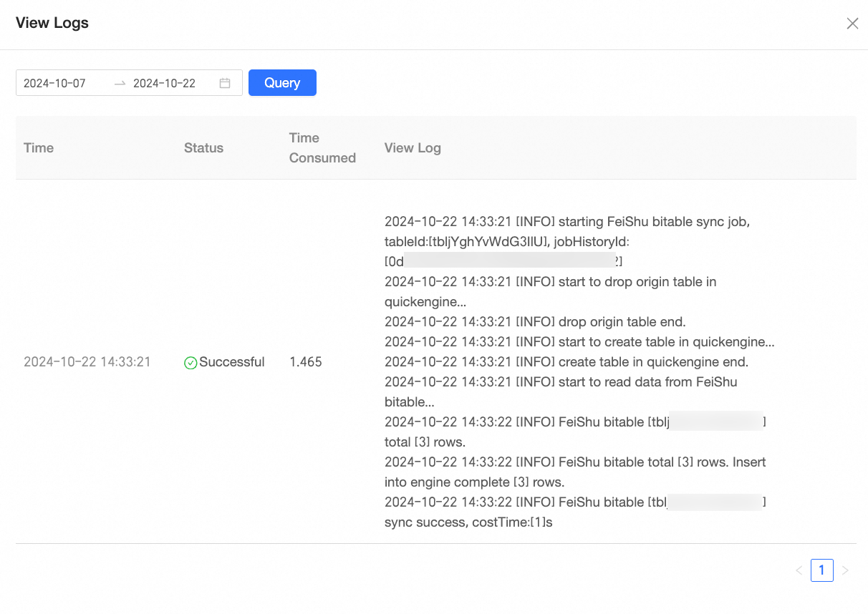
Task: Select the 1.465 time consumed value
Action: pyautogui.click(x=306, y=362)
